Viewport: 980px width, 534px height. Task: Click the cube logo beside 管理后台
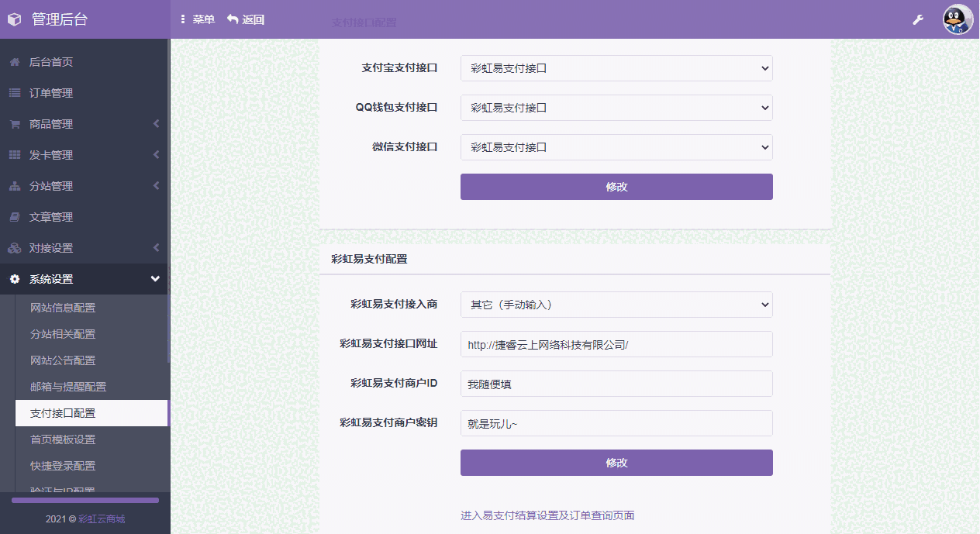[15, 19]
